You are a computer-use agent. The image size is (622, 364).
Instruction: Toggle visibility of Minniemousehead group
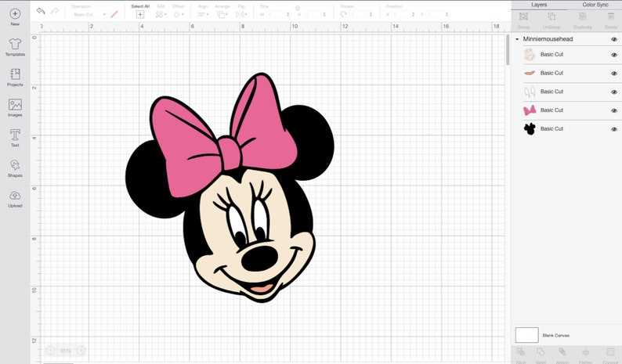[614, 39]
